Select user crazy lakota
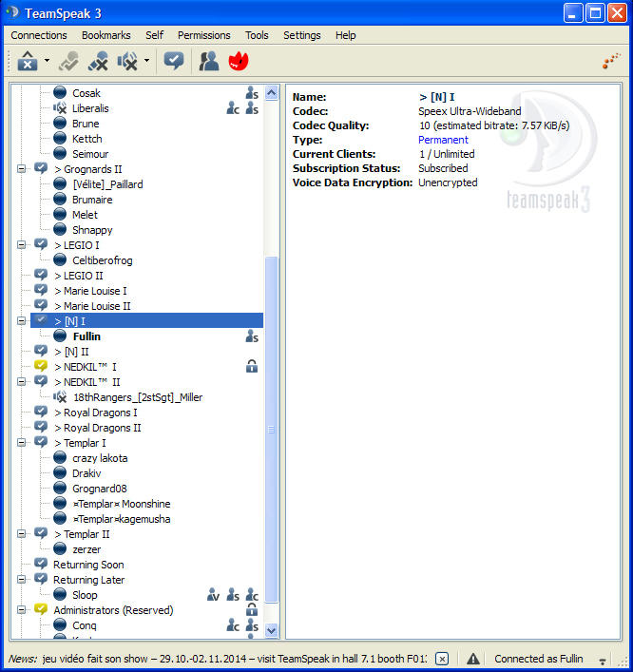Viewport: 633px width, 672px height. (x=100, y=458)
